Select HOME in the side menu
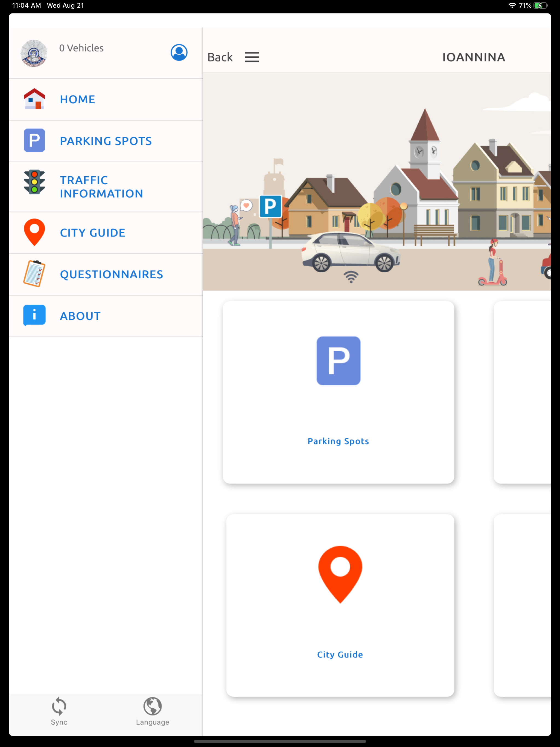Screen dimensions: 560x747 [106, 99]
